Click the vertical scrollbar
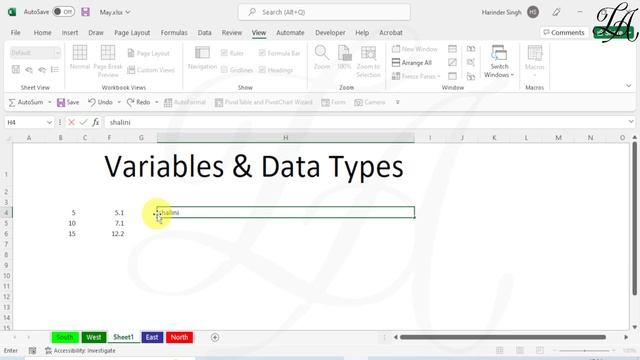The height and width of the screenshot is (360, 640). (x=635, y=218)
